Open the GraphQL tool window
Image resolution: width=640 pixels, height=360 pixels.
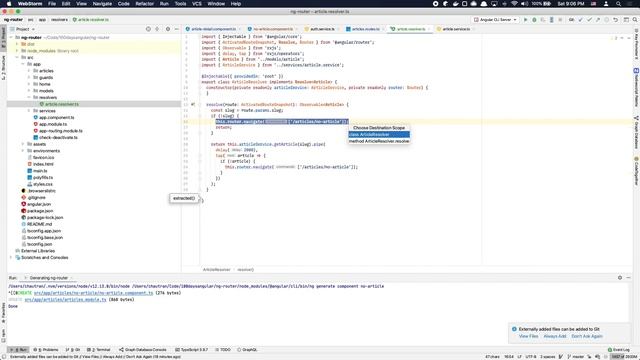tap(247, 350)
